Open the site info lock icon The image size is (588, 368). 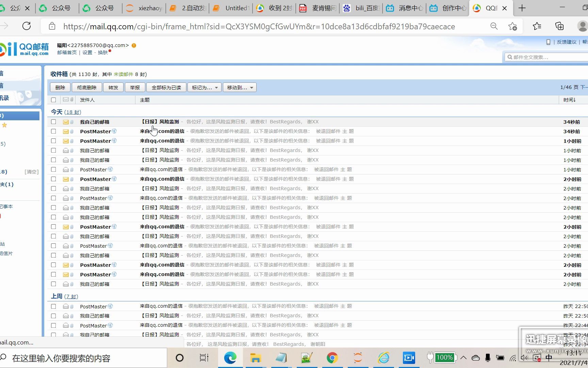[52, 26]
